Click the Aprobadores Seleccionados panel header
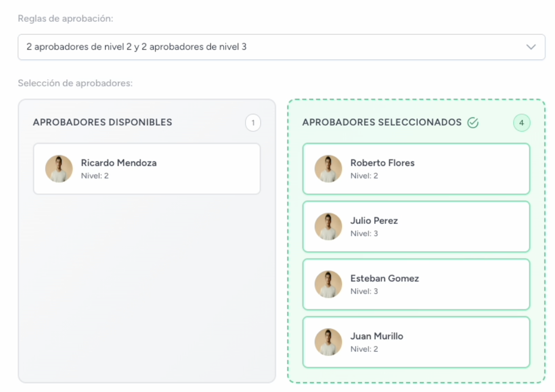555x392 pixels. (x=382, y=123)
